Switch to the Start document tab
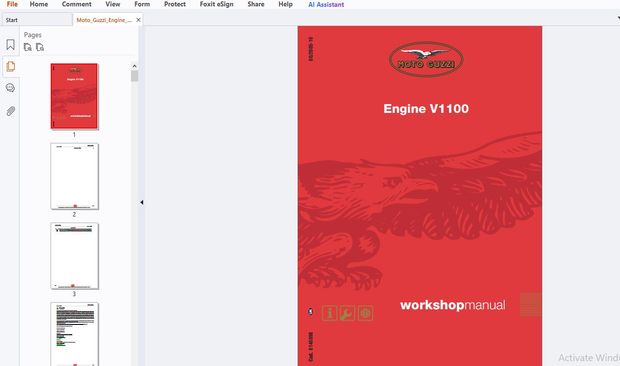The height and width of the screenshot is (366, 620). tap(37, 20)
